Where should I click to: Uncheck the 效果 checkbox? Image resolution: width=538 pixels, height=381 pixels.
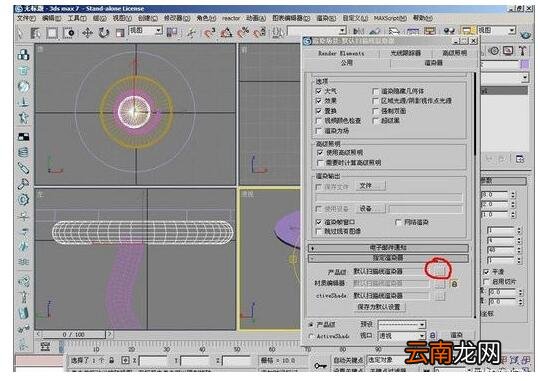[x=319, y=101]
